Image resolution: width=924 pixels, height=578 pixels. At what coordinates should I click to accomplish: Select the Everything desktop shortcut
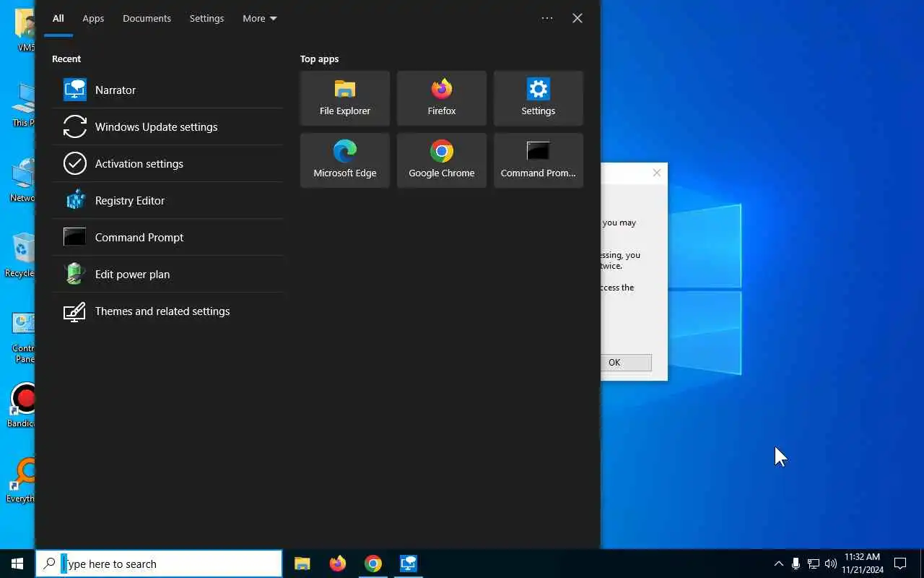coord(21,480)
